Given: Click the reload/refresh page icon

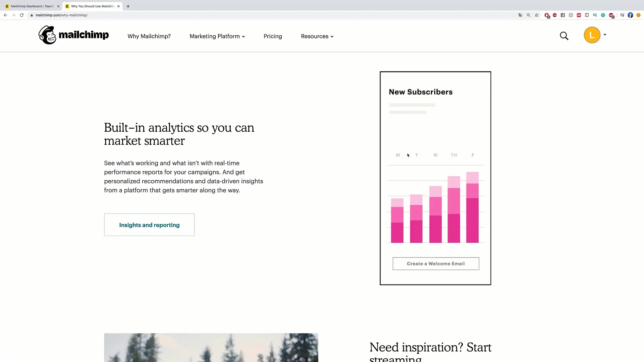Looking at the screenshot, I should click(21, 15).
